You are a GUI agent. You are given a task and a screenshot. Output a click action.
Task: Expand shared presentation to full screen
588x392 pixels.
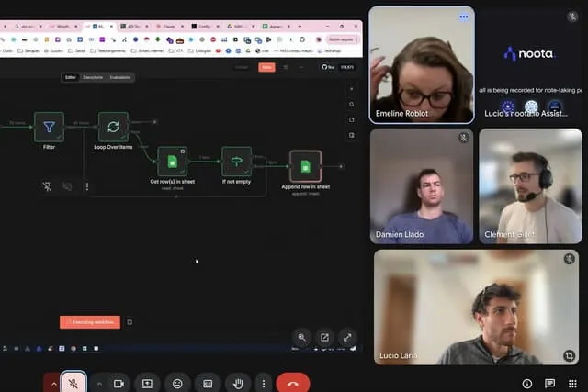[x=347, y=337]
